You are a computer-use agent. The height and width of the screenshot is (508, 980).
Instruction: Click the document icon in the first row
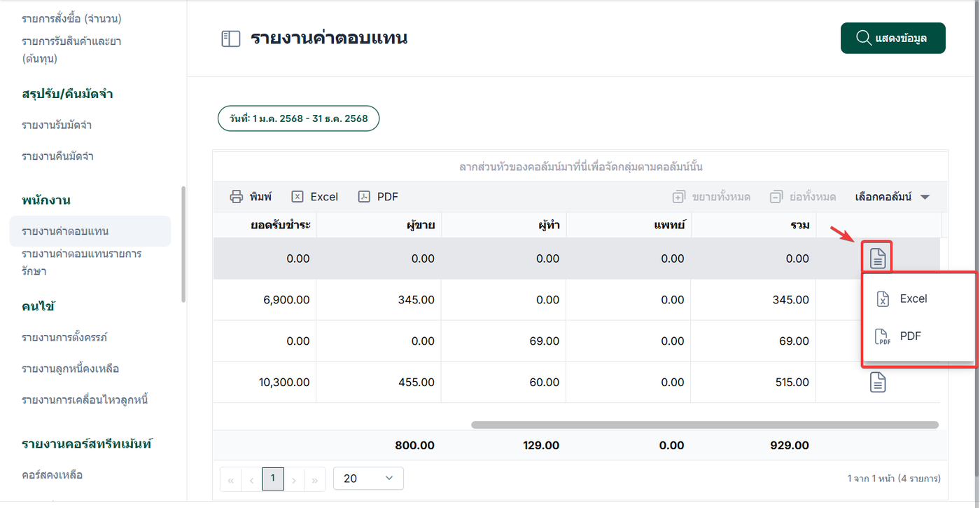pyautogui.click(x=878, y=259)
